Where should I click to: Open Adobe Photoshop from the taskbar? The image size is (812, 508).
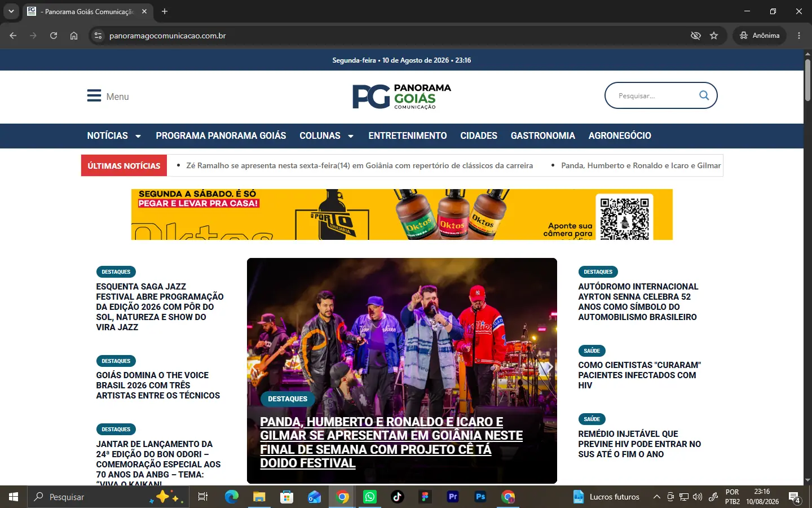480,497
